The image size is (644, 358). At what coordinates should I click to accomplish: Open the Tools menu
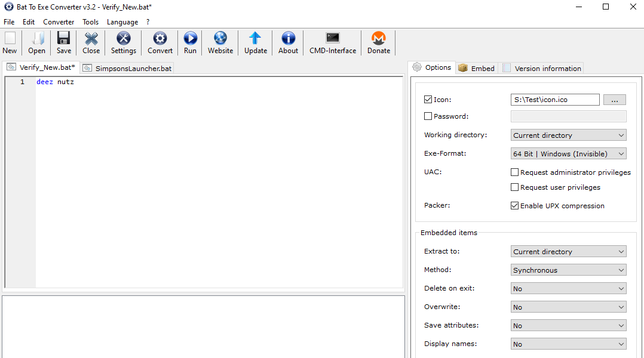pos(90,21)
